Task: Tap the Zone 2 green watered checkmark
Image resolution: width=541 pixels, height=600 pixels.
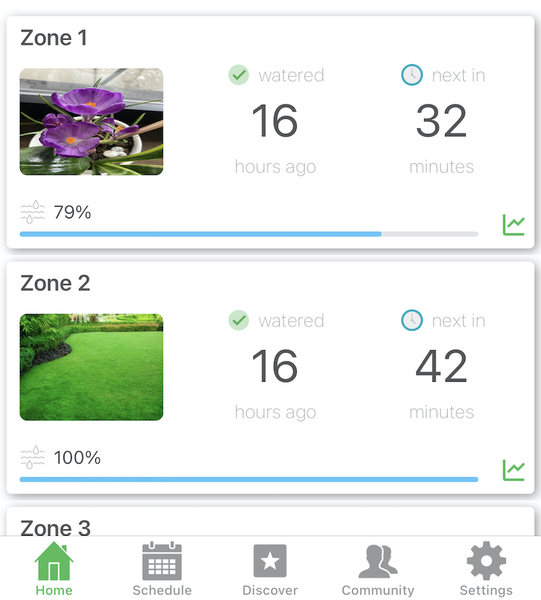Action: click(x=239, y=320)
